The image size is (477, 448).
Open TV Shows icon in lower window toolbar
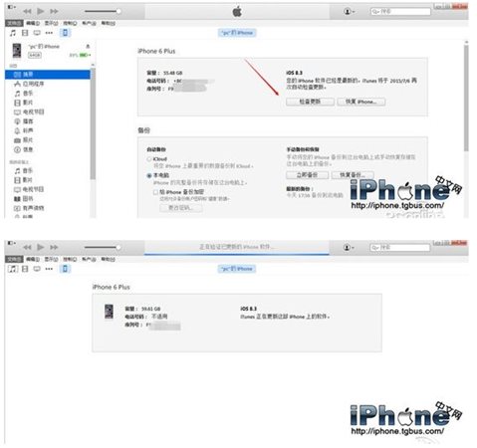pyautogui.click(x=37, y=269)
